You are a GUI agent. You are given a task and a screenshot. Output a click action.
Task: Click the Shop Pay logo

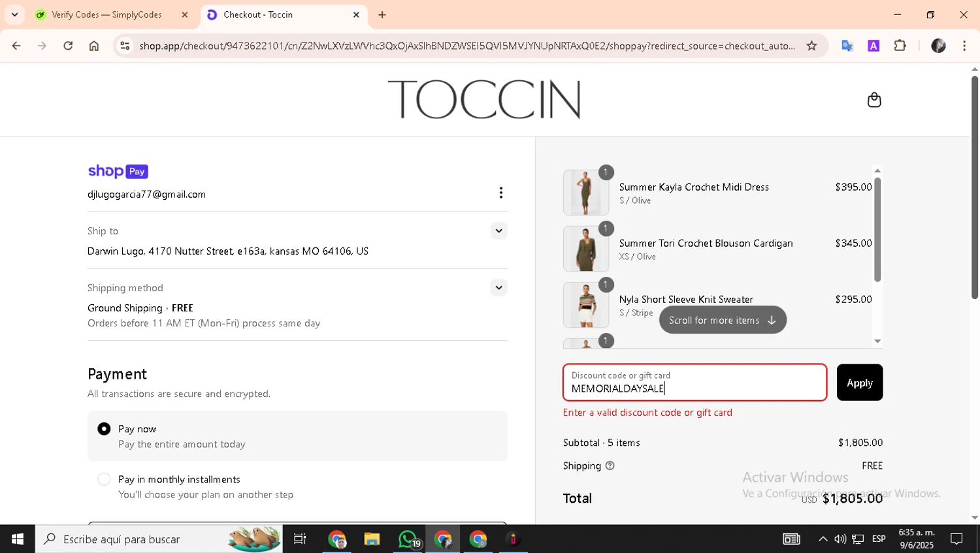pyautogui.click(x=118, y=171)
